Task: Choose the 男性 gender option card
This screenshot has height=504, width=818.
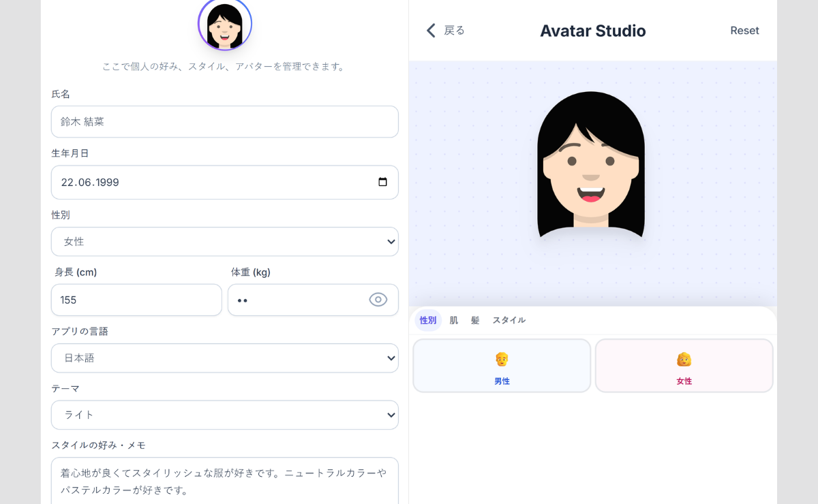Action: (502, 365)
